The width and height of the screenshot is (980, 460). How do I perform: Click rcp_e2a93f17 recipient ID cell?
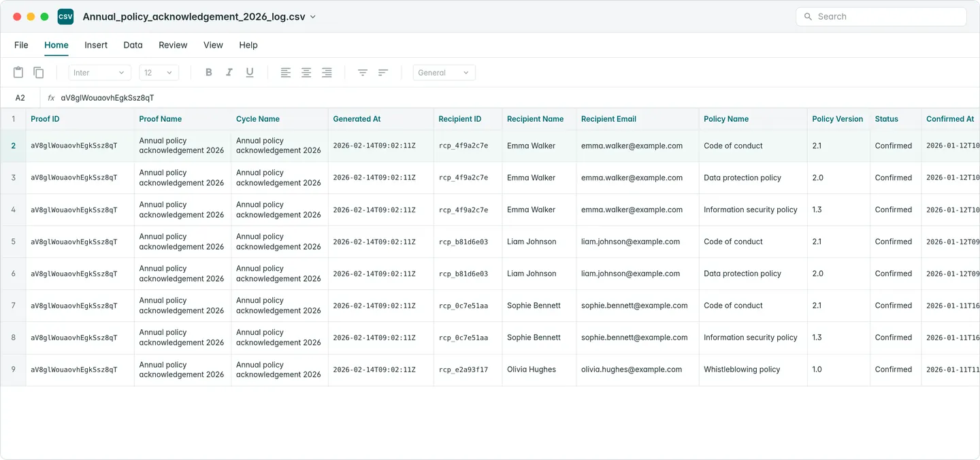[x=468, y=369]
